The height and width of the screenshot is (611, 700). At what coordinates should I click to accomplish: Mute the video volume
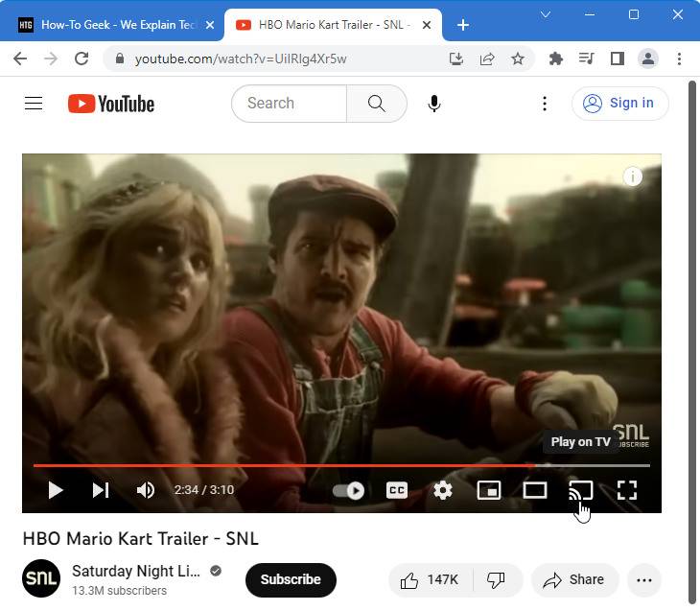tap(146, 490)
